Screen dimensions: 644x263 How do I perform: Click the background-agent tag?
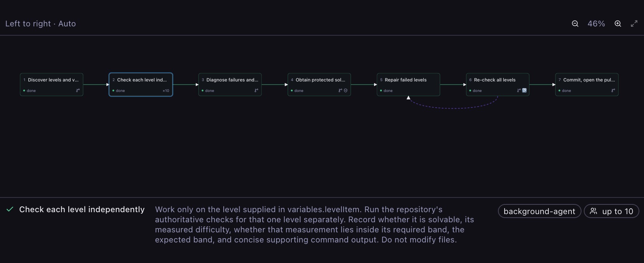click(540, 211)
